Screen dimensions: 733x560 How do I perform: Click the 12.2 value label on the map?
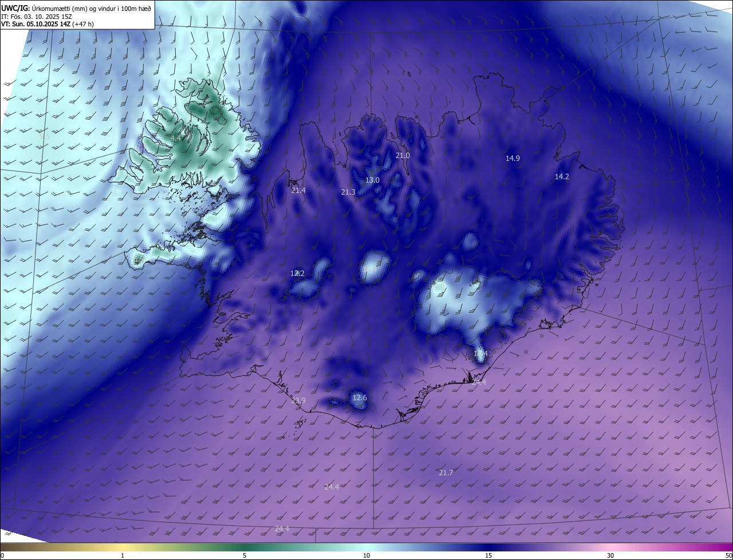[297, 274]
